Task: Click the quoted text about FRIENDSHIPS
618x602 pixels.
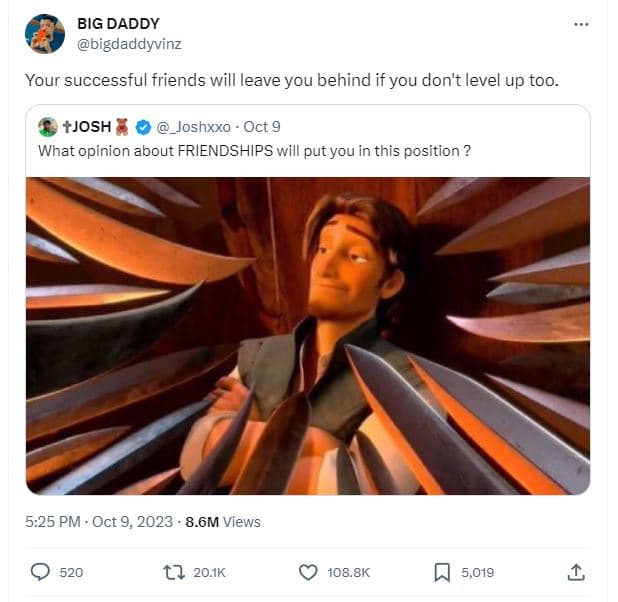Action: [x=254, y=151]
